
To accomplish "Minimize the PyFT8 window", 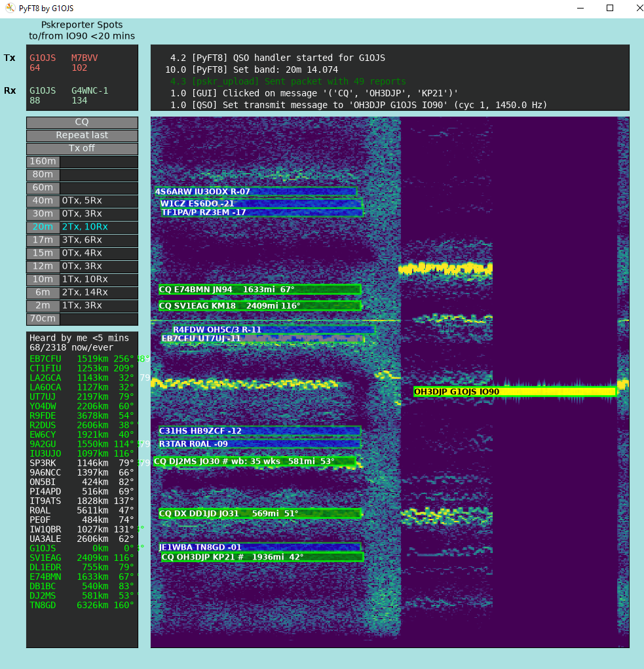I will point(580,8).
